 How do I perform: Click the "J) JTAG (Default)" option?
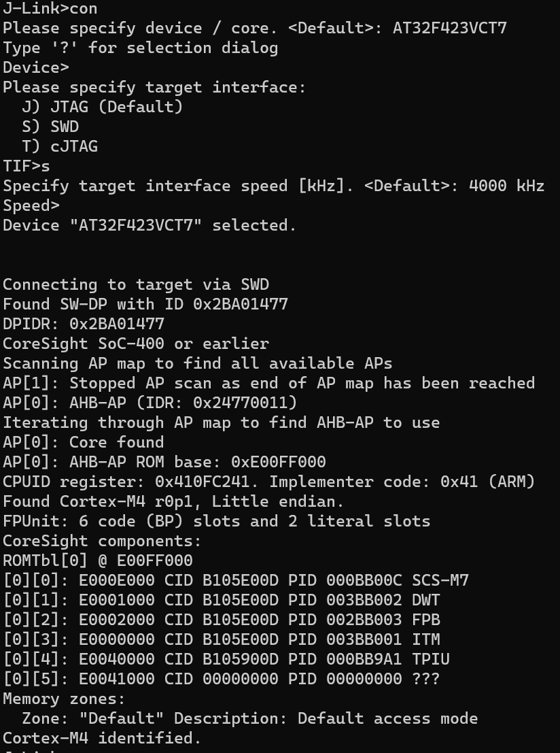[102, 107]
